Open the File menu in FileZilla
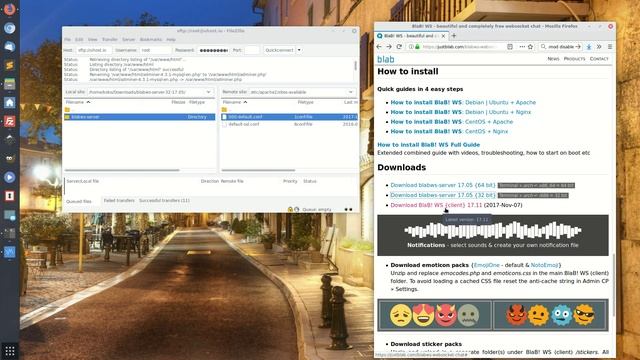This screenshot has width=640, height=360. [67, 40]
